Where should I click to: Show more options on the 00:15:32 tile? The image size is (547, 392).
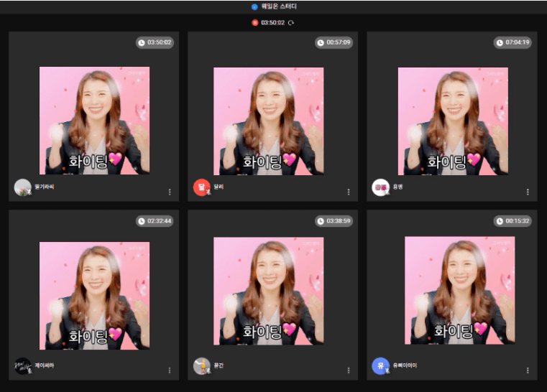pos(528,370)
